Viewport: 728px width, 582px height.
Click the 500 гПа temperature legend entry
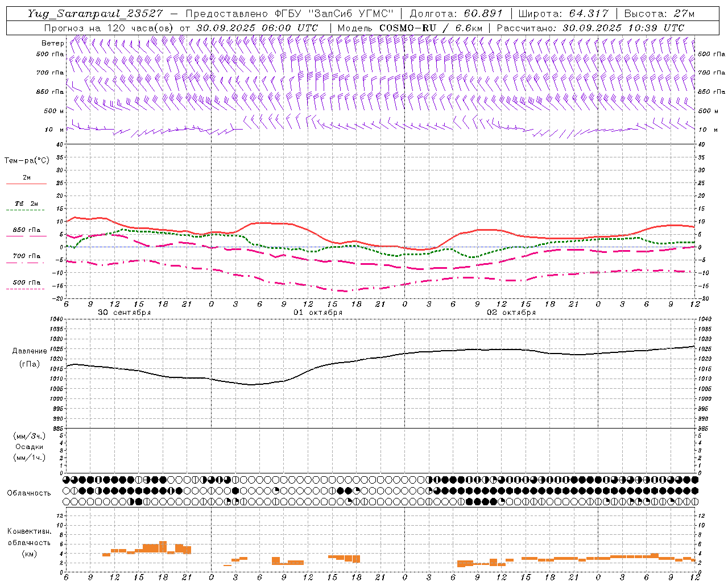click(27, 282)
